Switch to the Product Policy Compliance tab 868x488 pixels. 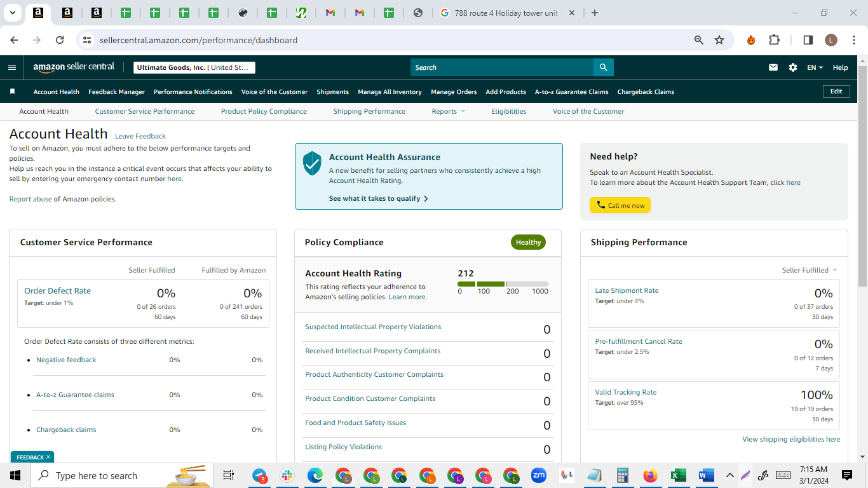tap(264, 111)
